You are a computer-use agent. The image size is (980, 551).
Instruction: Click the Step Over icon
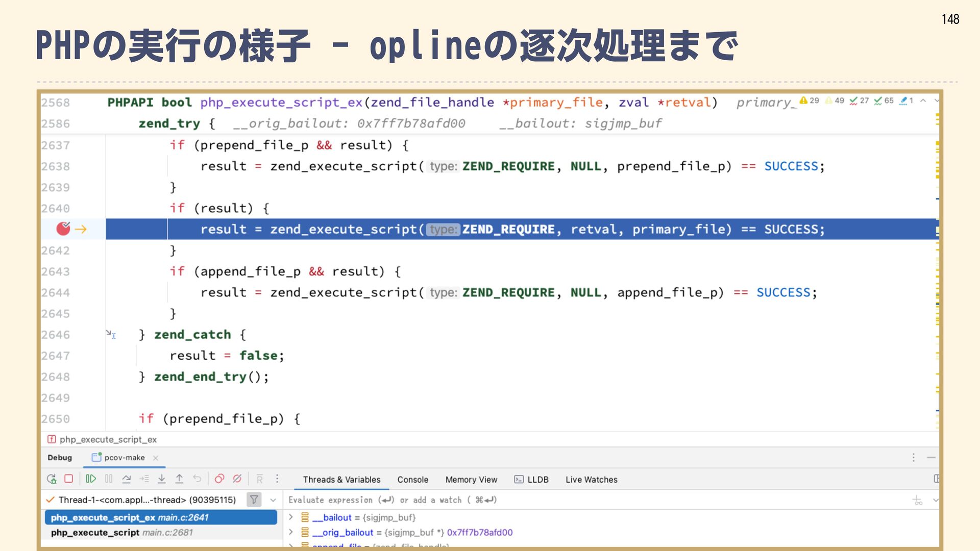pos(127,479)
